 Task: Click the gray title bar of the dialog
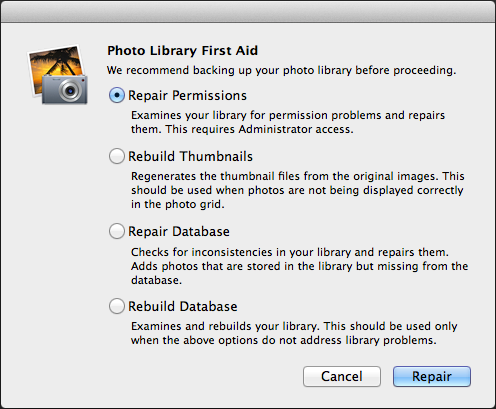click(248, 12)
